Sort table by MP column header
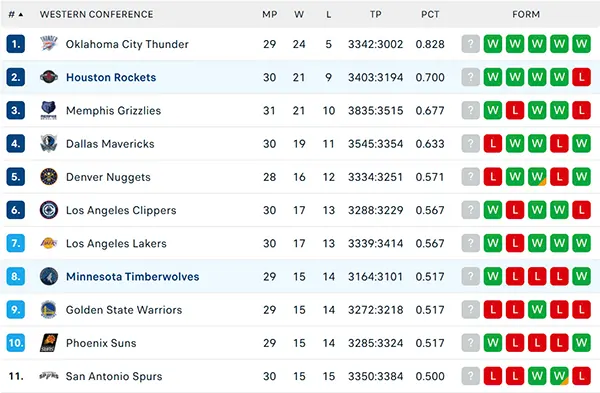 269,15
